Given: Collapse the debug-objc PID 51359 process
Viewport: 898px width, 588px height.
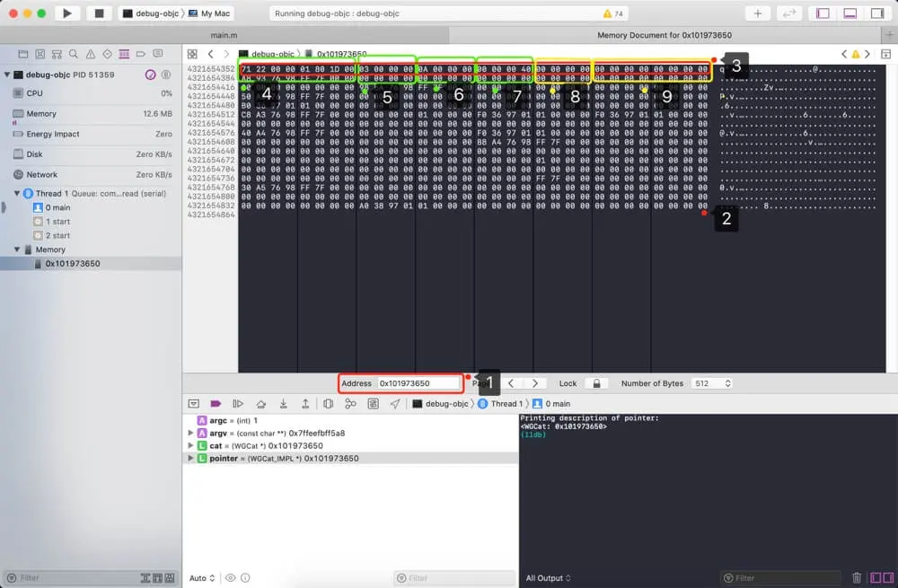Looking at the screenshot, I should click(7, 75).
